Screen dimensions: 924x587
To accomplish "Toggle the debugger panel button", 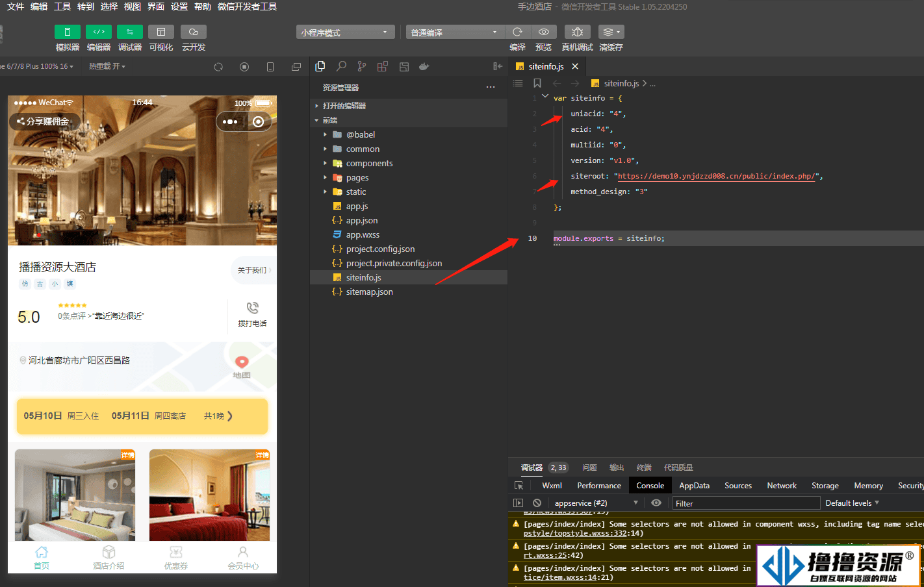I will pyautogui.click(x=130, y=32).
